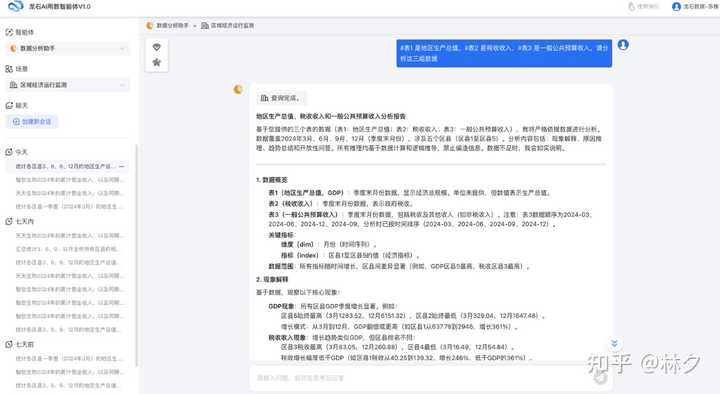
Task: Click the 查询完成 status chip
Action: coord(280,98)
